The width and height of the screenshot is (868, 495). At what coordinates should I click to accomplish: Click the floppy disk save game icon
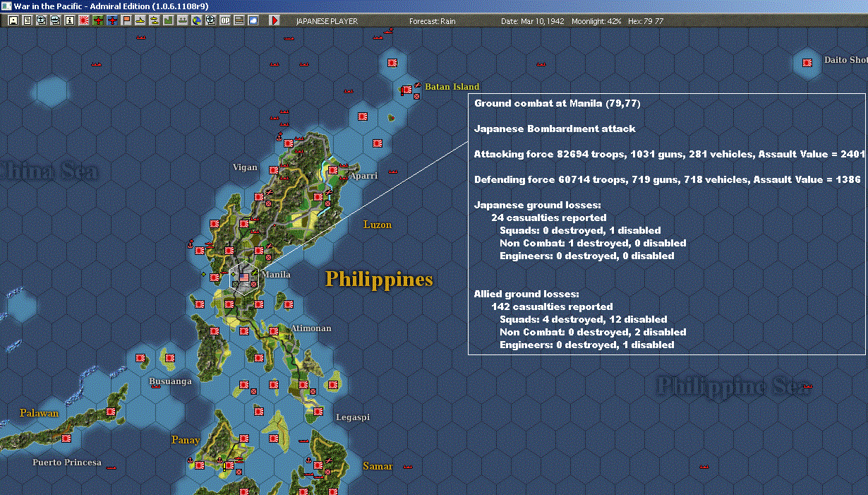pos(13,20)
